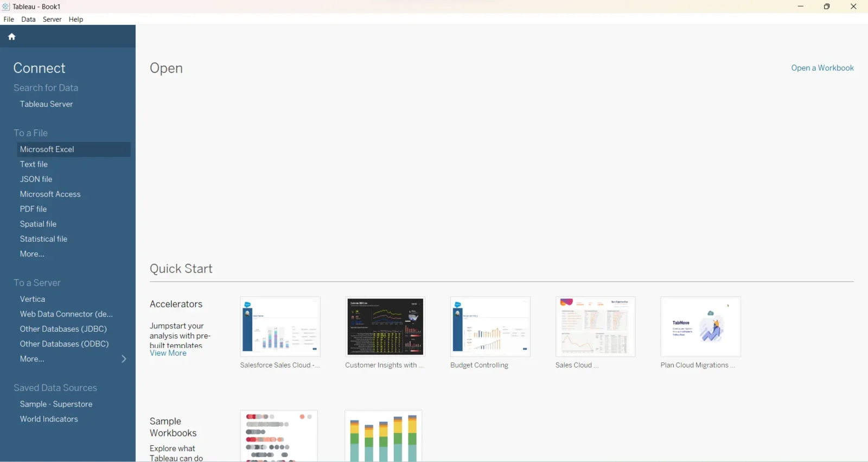
Task: Click the Tableau logo in title bar
Action: pyautogui.click(x=5, y=7)
